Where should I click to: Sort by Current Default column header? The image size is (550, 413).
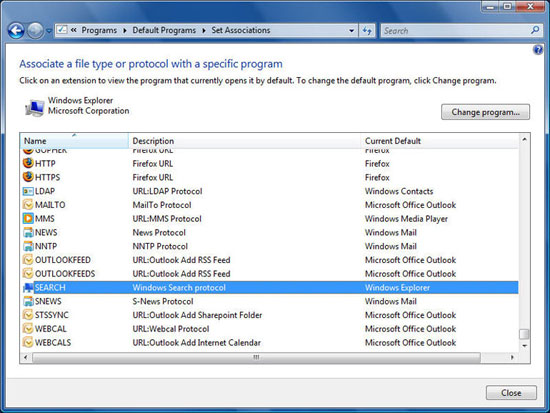pos(439,141)
